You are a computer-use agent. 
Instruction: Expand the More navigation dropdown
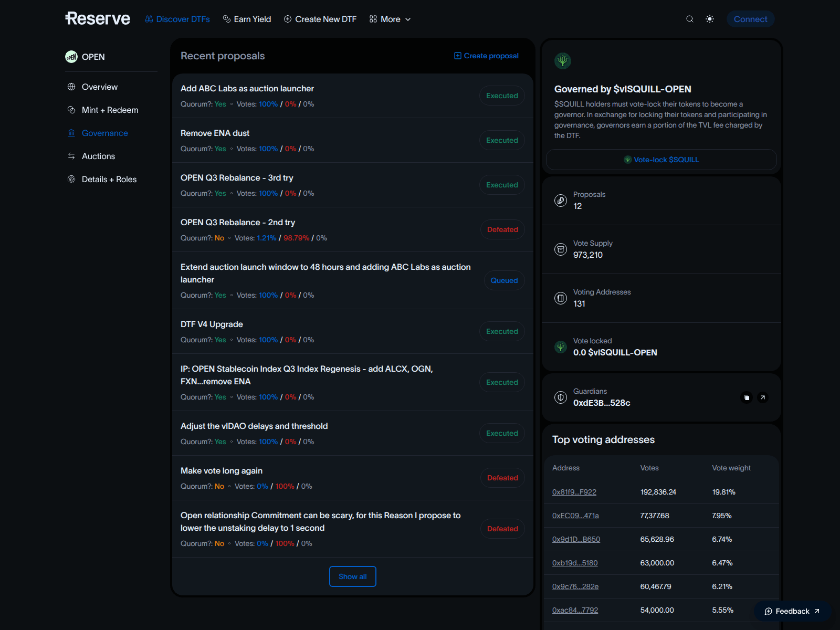point(390,19)
